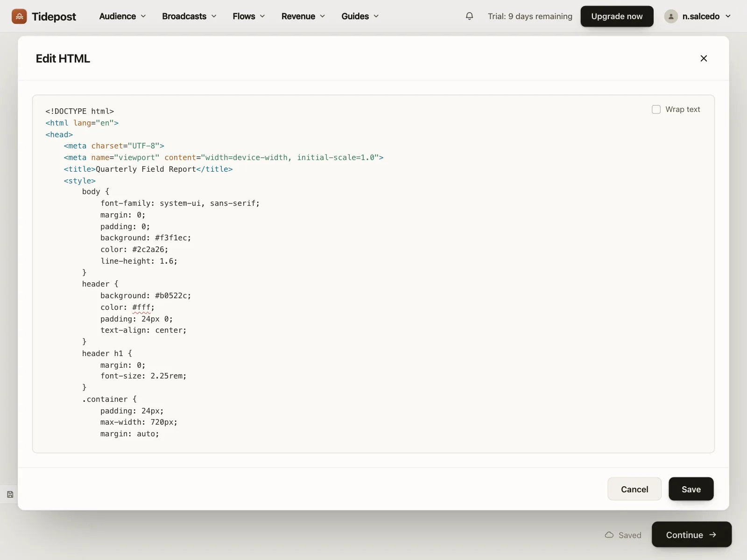Click the Tidepost logo icon
Viewport: 747px width, 560px height.
point(19,16)
